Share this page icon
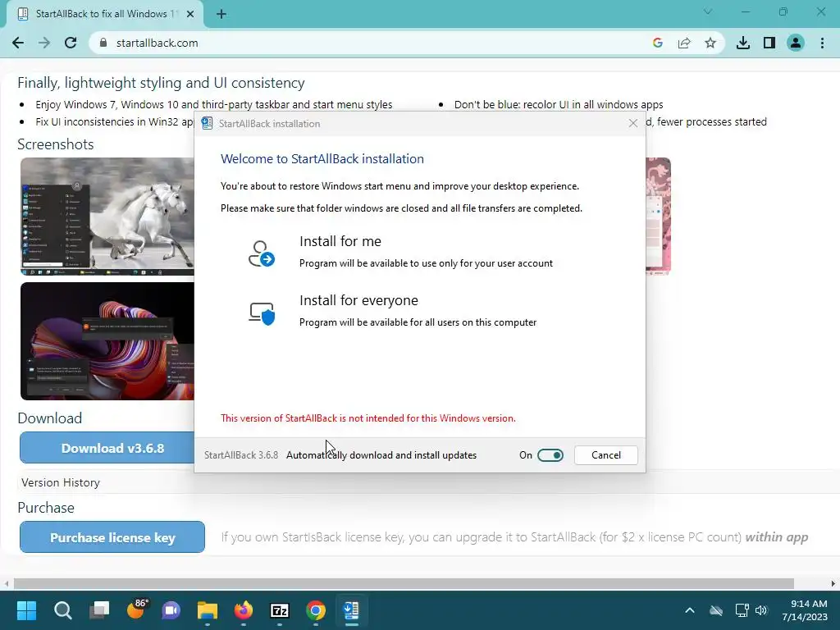The image size is (840, 630). tap(684, 43)
